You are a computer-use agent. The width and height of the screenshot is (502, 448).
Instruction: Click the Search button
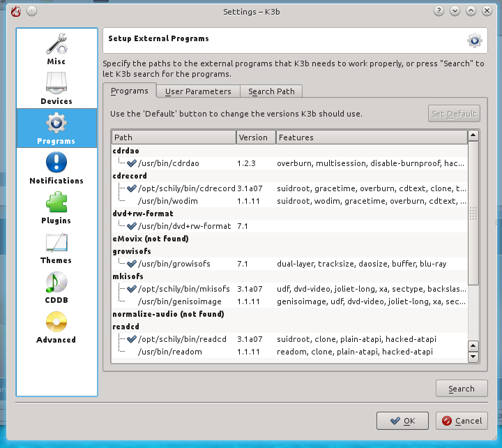click(x=462, y=389)
